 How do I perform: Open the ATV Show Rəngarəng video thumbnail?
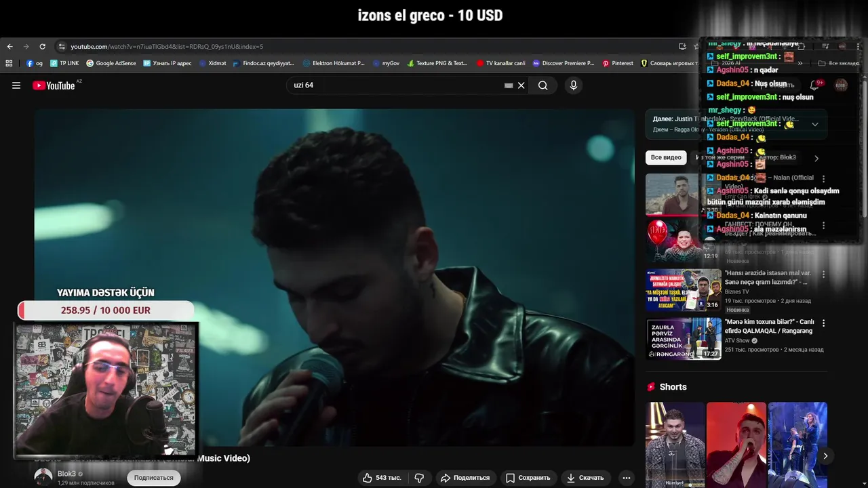tap(683, 339)
